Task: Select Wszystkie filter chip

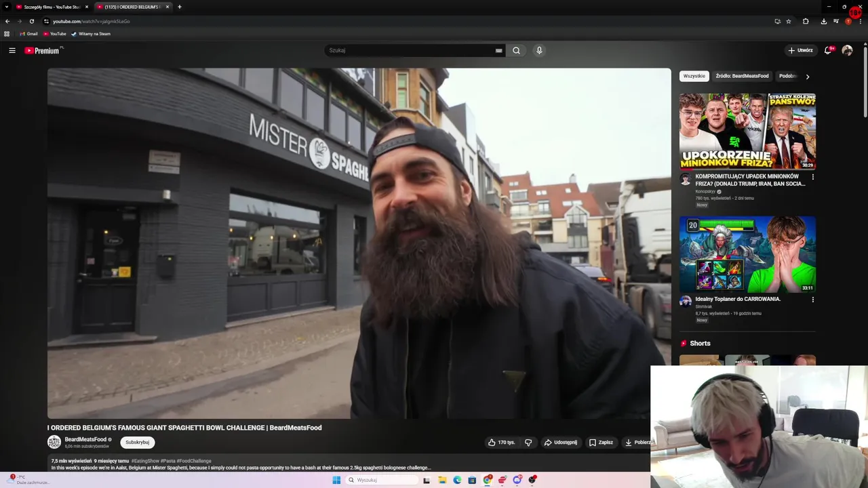Action: [x=694, y=77]
